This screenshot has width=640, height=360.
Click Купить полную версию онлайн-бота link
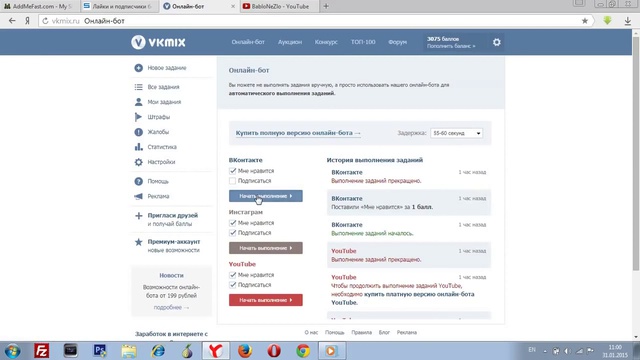[298, 133]
